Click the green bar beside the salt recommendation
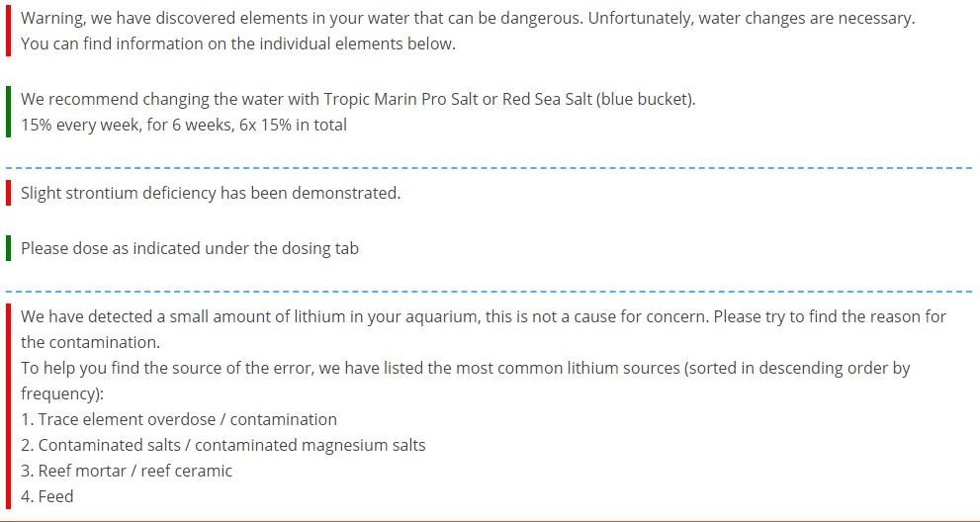This screenshot has height=522, width=980. pyautogui.click(x=8, y=112)
